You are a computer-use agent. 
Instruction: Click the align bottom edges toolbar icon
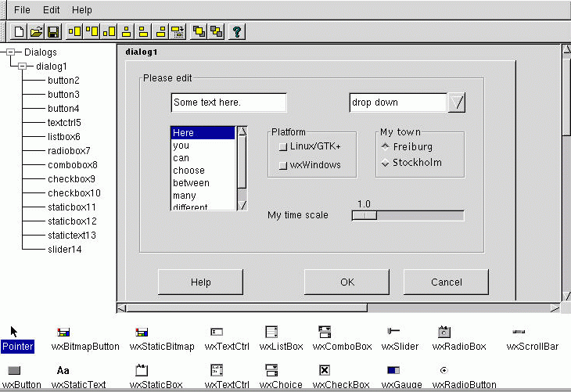pos(109,32)
